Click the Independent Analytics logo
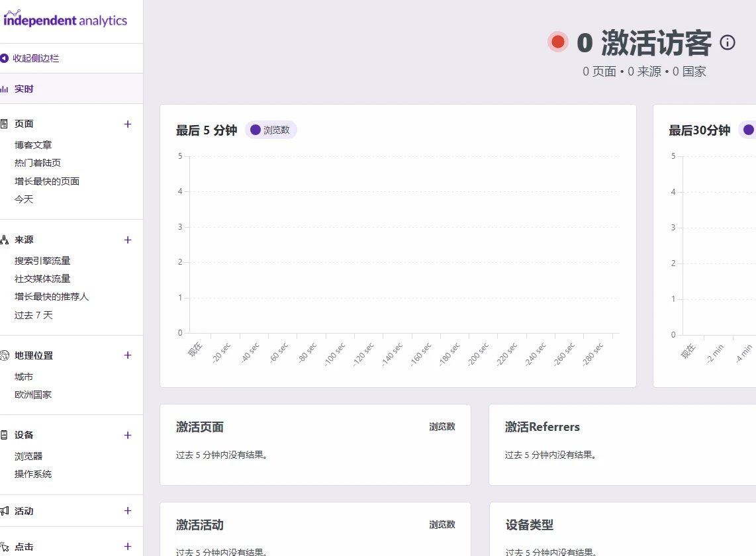The width and height of the screenshot is (756, 556). [x=66, y=20]
